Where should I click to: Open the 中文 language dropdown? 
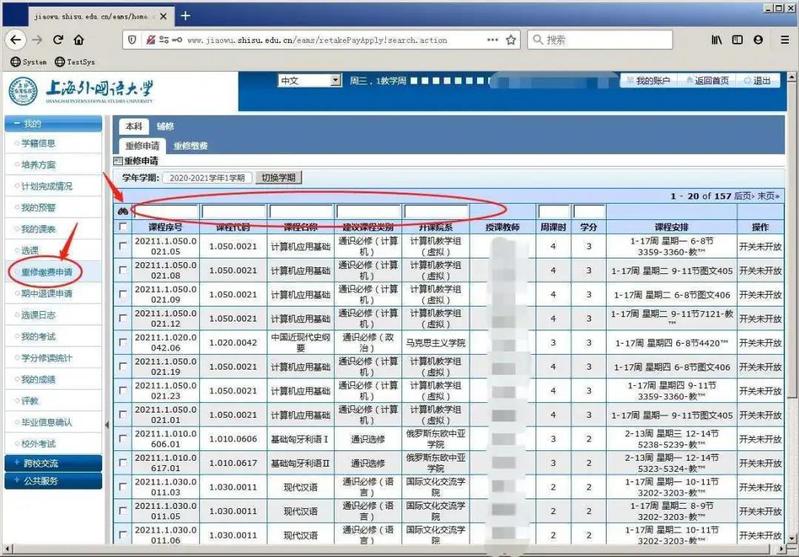309,81
